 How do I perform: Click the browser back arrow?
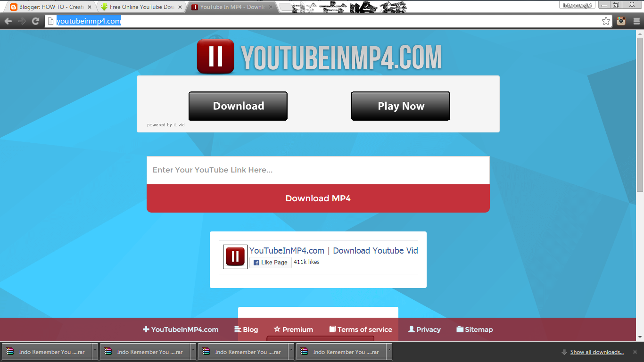click(8, 21)
